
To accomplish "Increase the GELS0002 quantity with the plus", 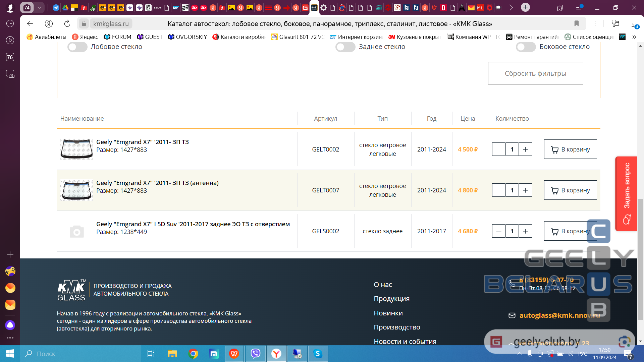I will [x=525, y=231].
